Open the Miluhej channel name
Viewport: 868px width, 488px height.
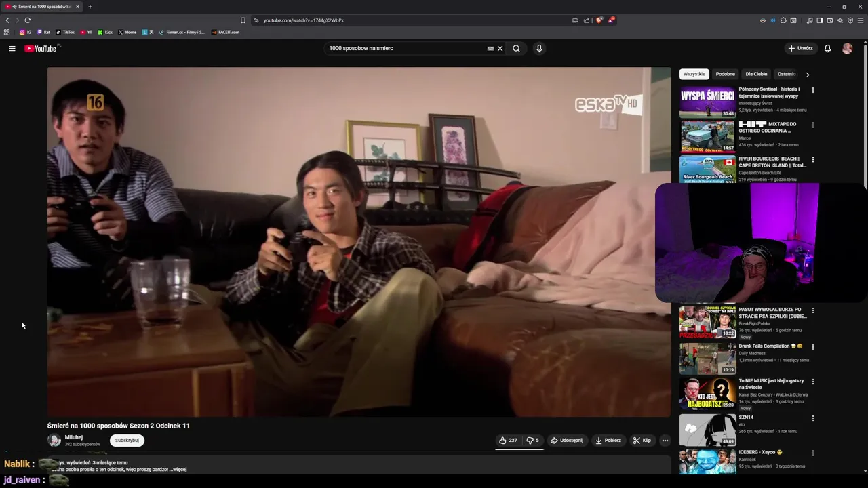74,437
